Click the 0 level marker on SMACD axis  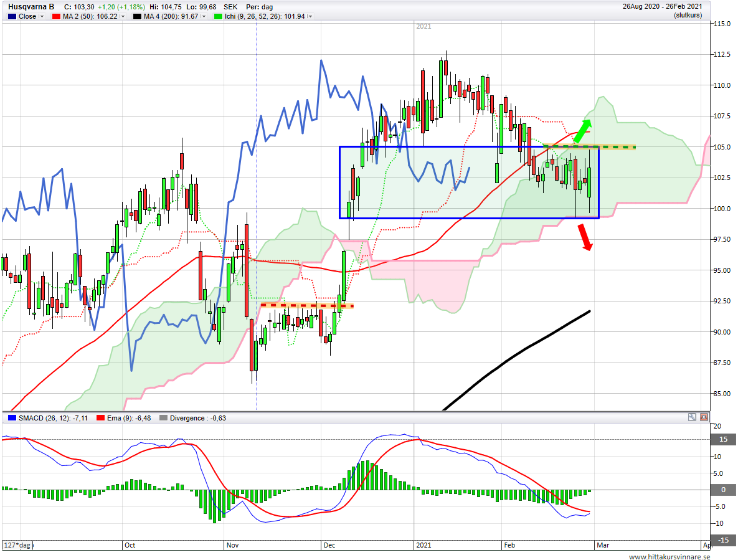(x=724, y=490)
